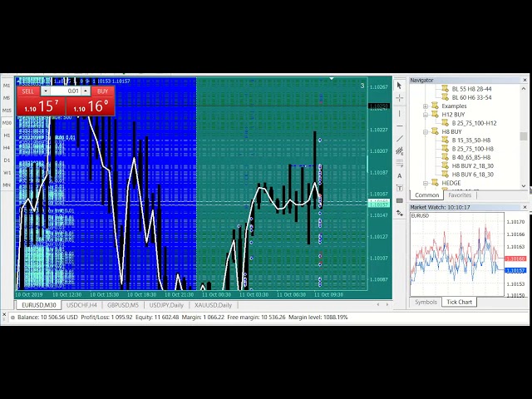Viewport: 532px width, 399px height.
Task: Collapse the H8 BUY tree node
Action: tap(426, 131)
